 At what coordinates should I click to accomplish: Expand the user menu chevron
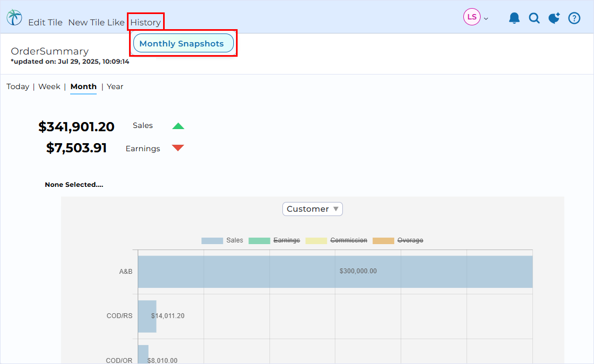486,18
